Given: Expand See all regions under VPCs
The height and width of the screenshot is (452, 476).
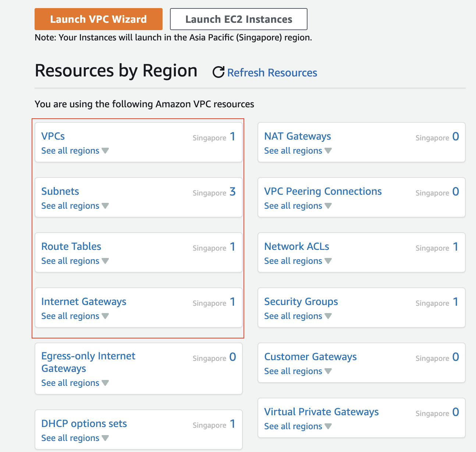Looking at the screenshot, I should pyautogui.click(x=75, y=151).
